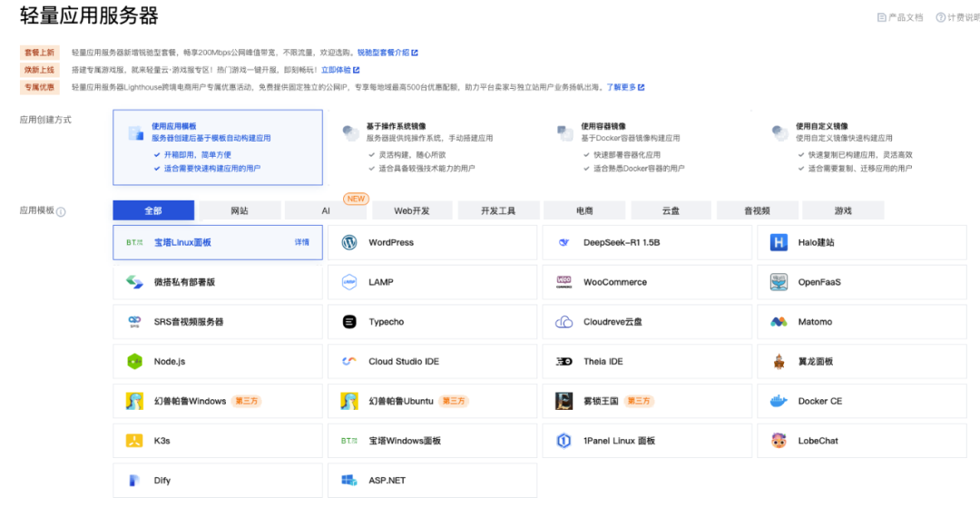The width and height of the screenshot is (980, 507).
Task: Click the yellow K3s icon
Action: [x=134, y=441]
